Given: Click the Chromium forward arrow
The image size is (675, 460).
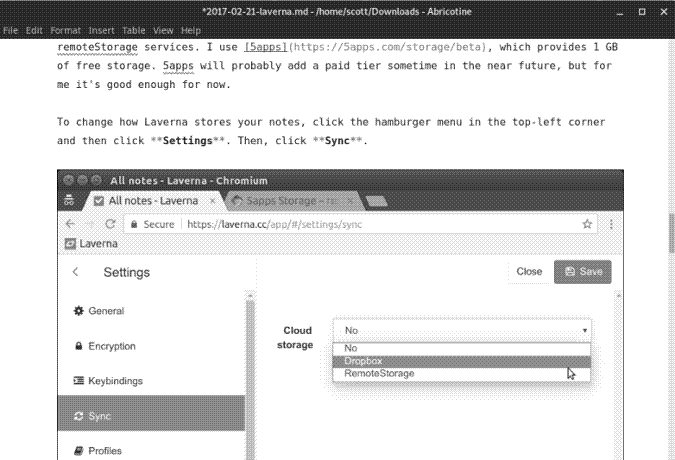Looking at the screenshot, I should [90, 224].
